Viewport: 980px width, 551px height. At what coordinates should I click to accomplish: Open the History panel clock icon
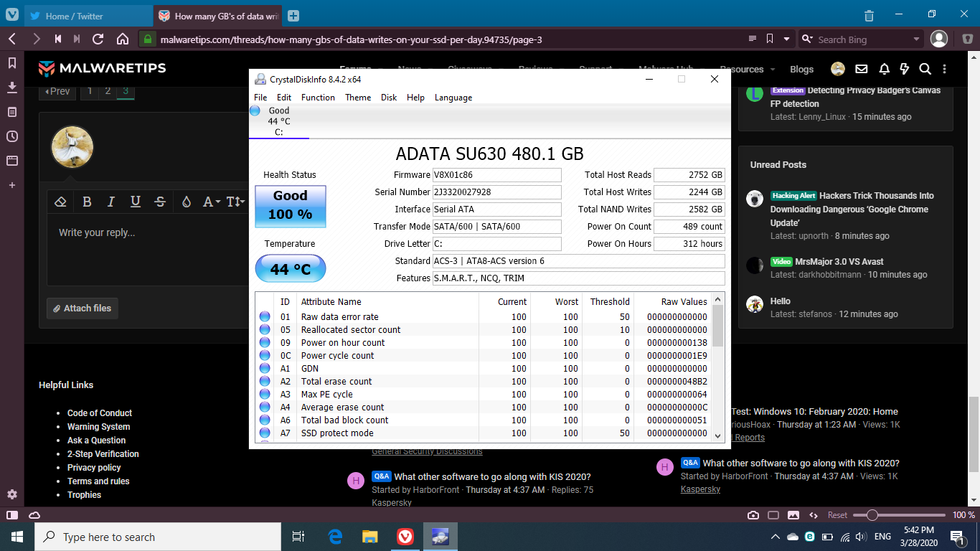click(x=12, y=136)
